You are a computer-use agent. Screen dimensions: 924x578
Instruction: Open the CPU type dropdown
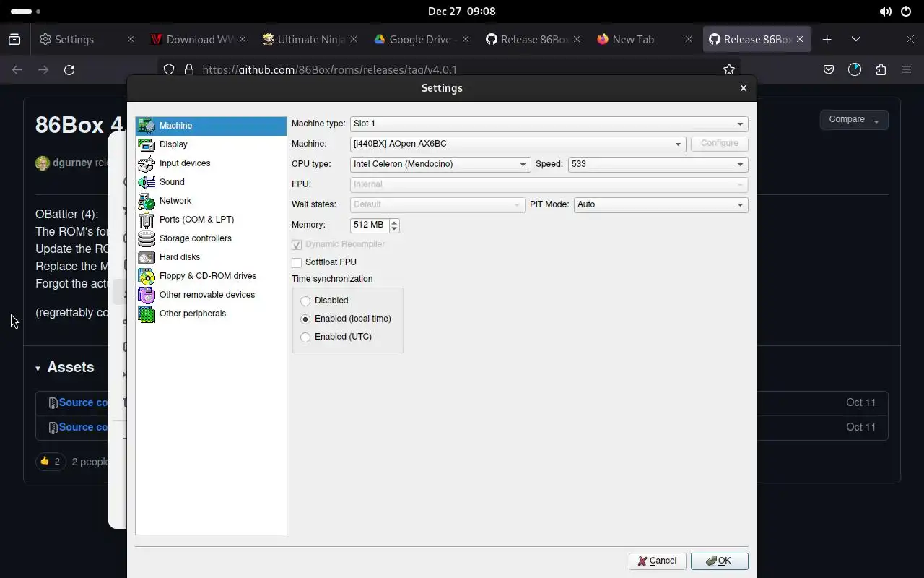440,164
